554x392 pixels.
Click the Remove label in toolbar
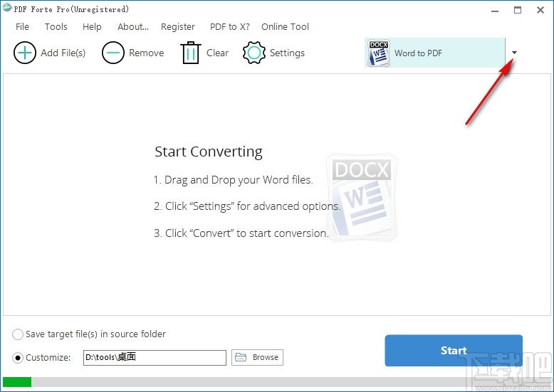pyautogui.click(x=146, y=53)
